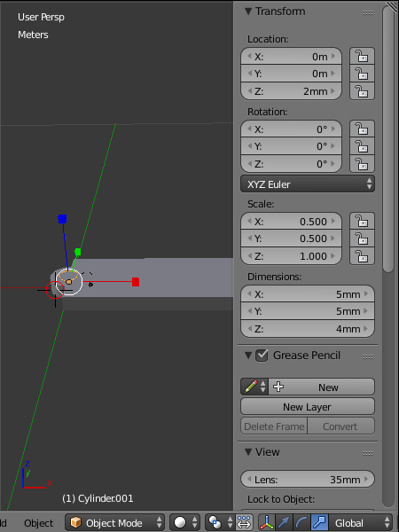
Task: Open the Global orientation dropdown
Action: 360,522
